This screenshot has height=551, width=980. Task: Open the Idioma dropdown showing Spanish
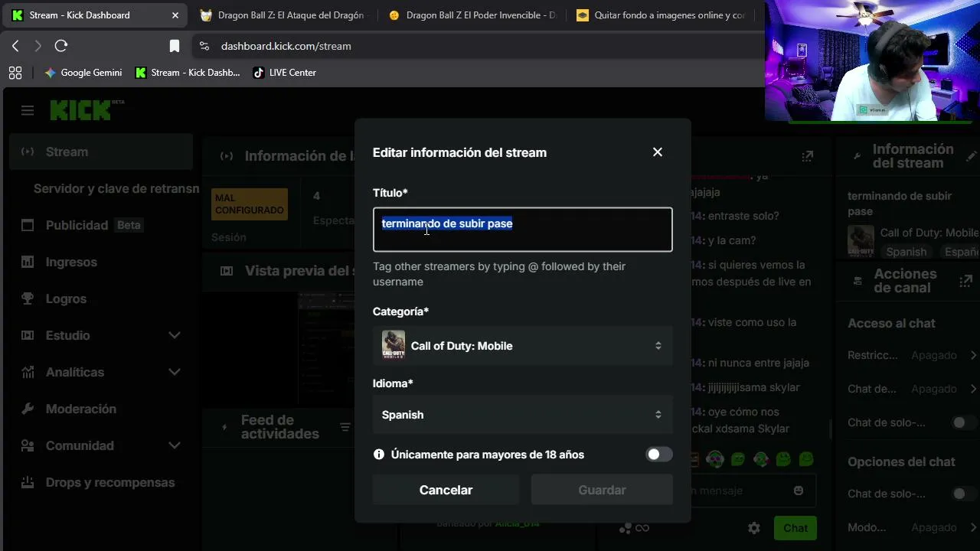pyautogui.click(x=523, y=415)
